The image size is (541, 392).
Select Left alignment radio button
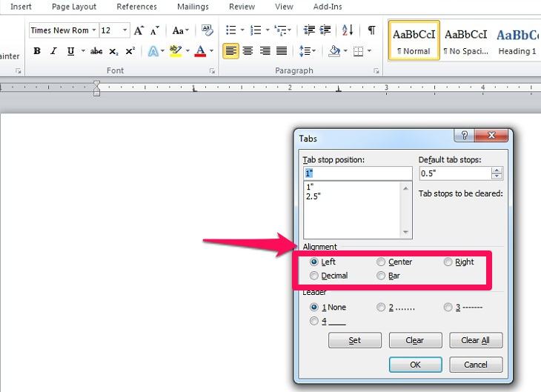point(314,262)
